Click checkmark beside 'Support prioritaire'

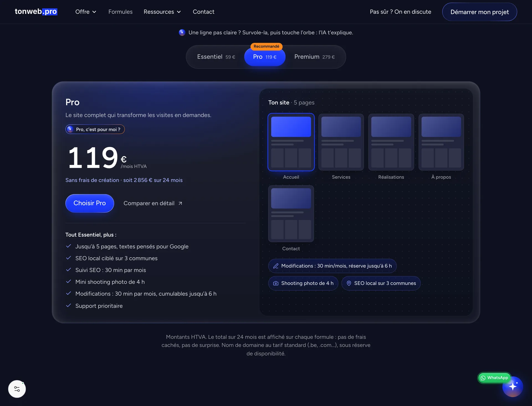[x=68, y=306]
